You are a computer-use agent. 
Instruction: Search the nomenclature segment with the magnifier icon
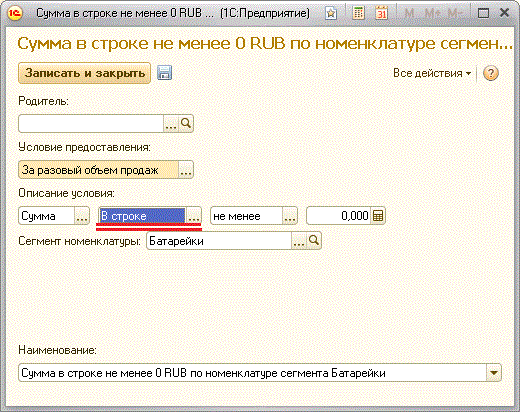tap(314, 240)
